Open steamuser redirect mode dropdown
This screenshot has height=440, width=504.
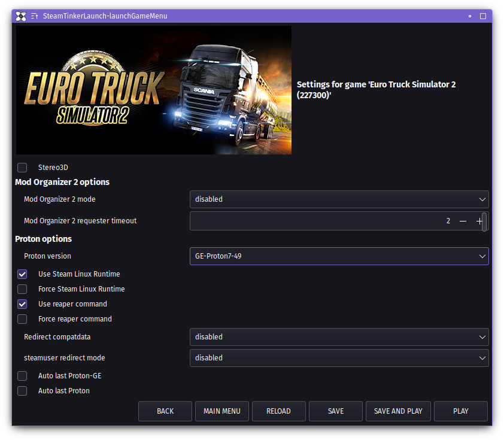click(339, 358)
